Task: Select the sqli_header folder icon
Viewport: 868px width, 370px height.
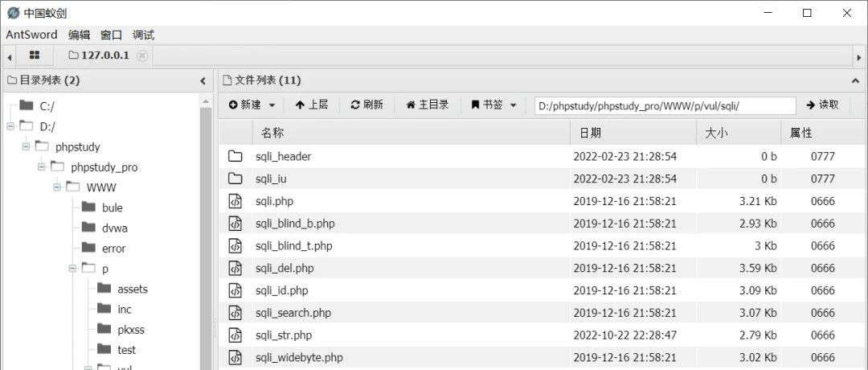Action: coord(235,156)
